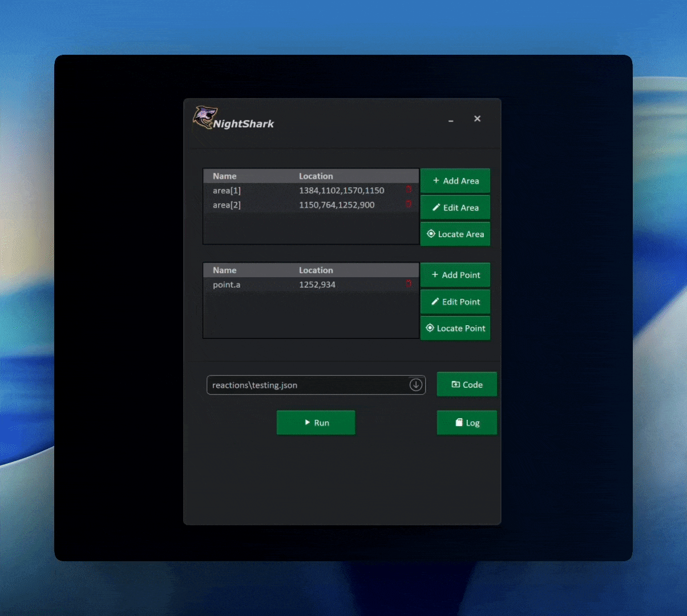Click the pencil icon on Edit Point

coord(436,302)
